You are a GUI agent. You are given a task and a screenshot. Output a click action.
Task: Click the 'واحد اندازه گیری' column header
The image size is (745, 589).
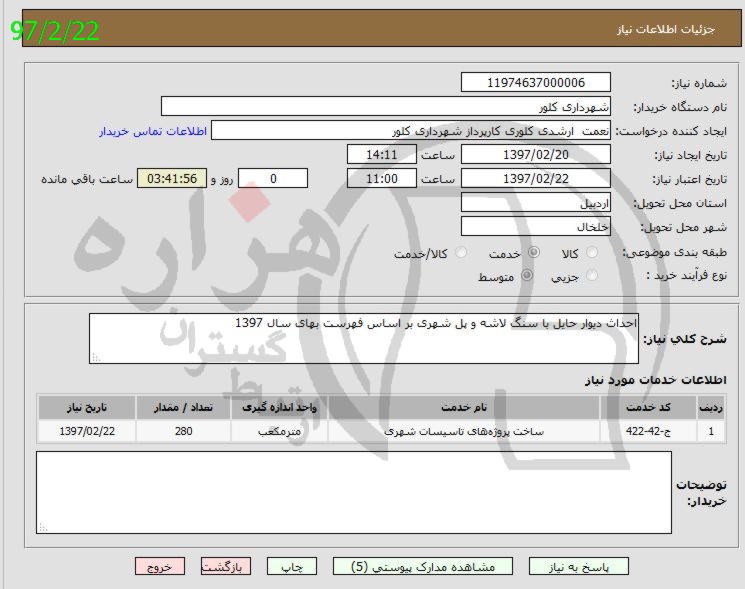(279, 408)
